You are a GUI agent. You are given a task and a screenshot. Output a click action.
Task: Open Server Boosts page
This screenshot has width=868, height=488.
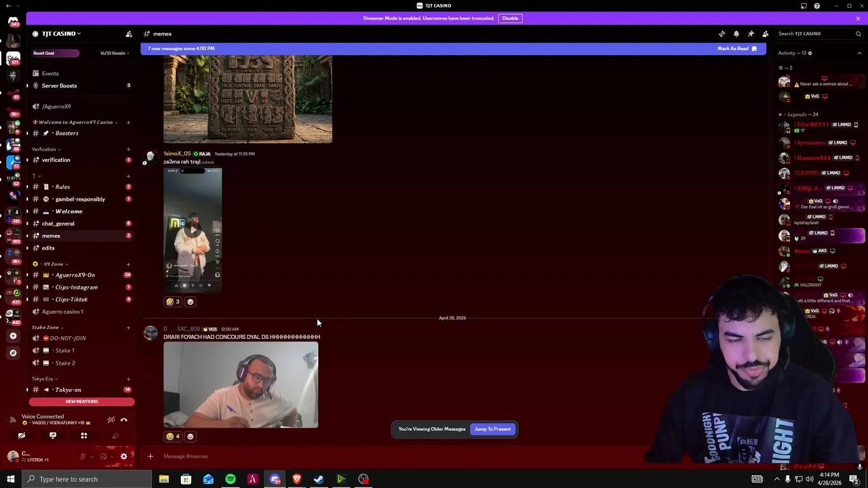pos(81,85)
